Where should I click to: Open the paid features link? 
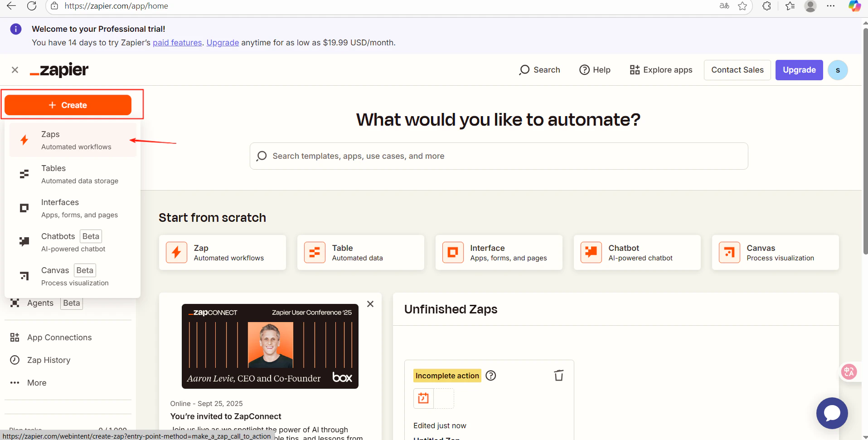177,42
